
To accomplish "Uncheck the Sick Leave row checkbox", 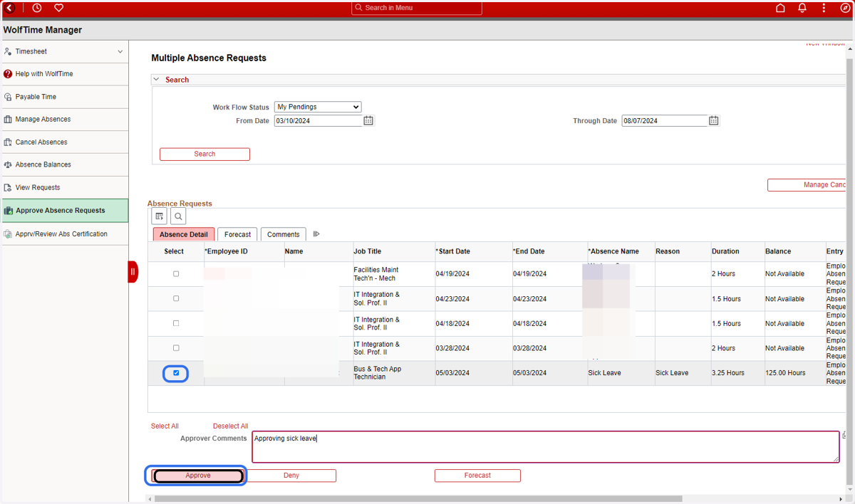I will pyautogui.click(x=176, y=373).
